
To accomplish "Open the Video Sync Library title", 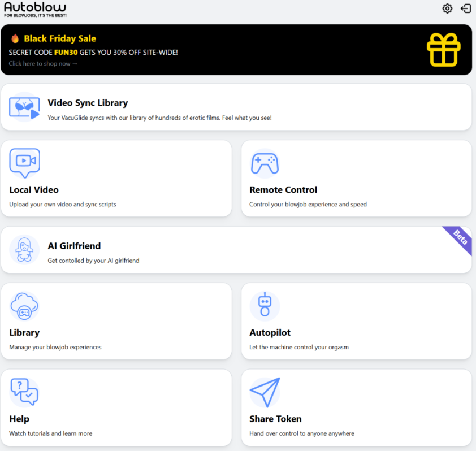I will point(88,103).
